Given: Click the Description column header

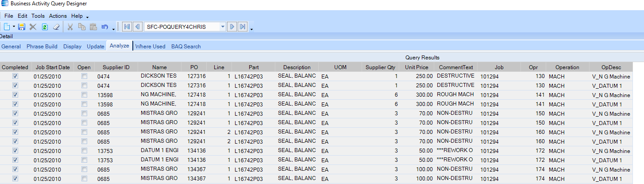Looking at the screenshot, I should point(297,67).
